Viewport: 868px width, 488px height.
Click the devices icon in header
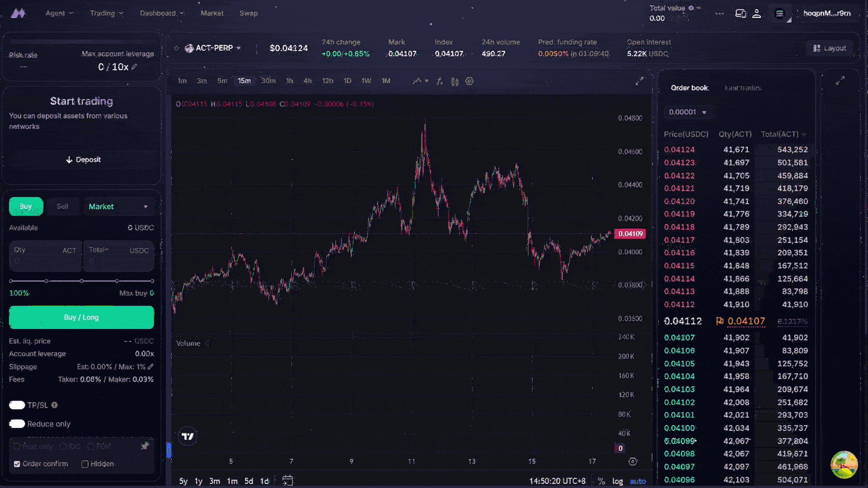[741, 14]
